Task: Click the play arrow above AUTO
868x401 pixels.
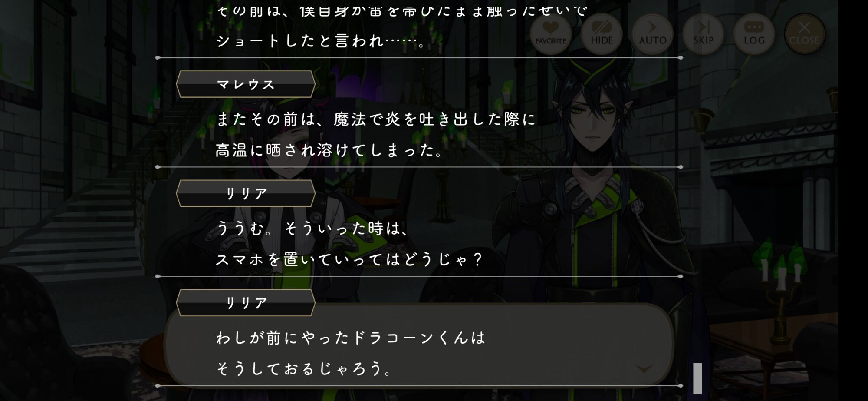Action: (652, 27)
